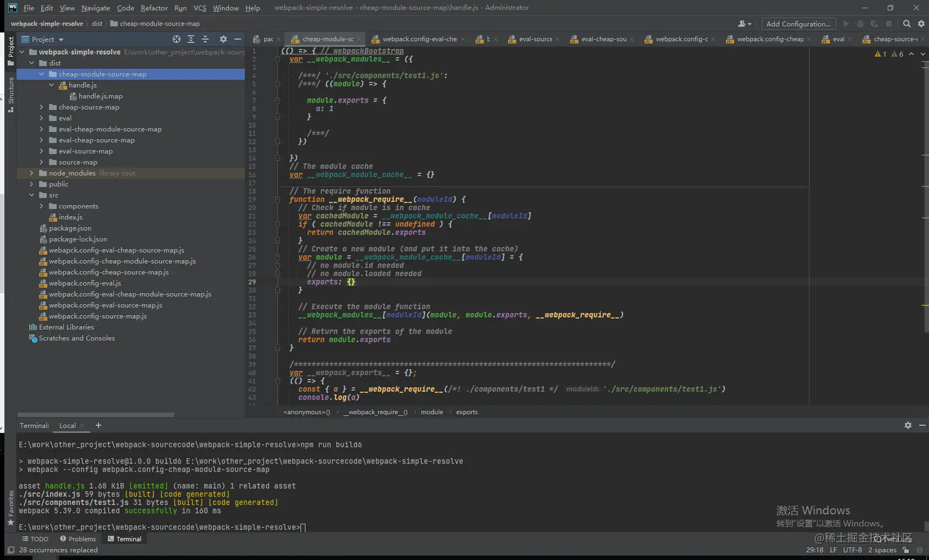Expand the cheap-source-map folder
This screenshot has height=560, width=929.
click(42, 107)
